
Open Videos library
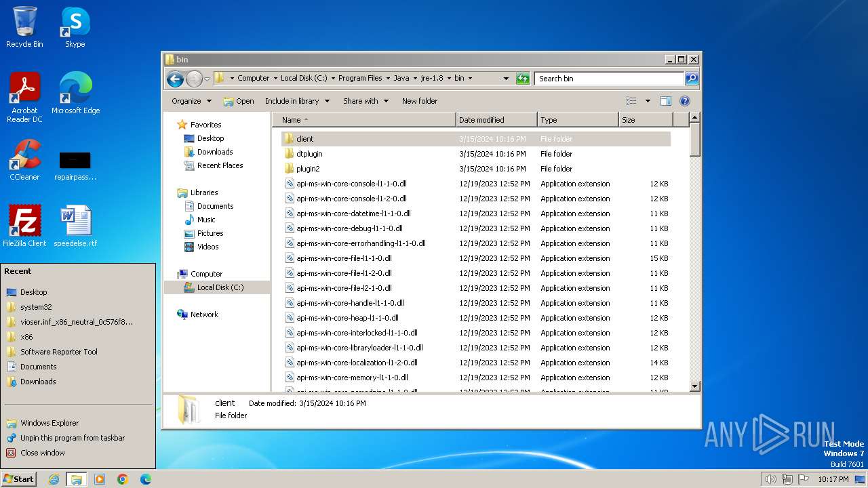click(x=208, y=247)
